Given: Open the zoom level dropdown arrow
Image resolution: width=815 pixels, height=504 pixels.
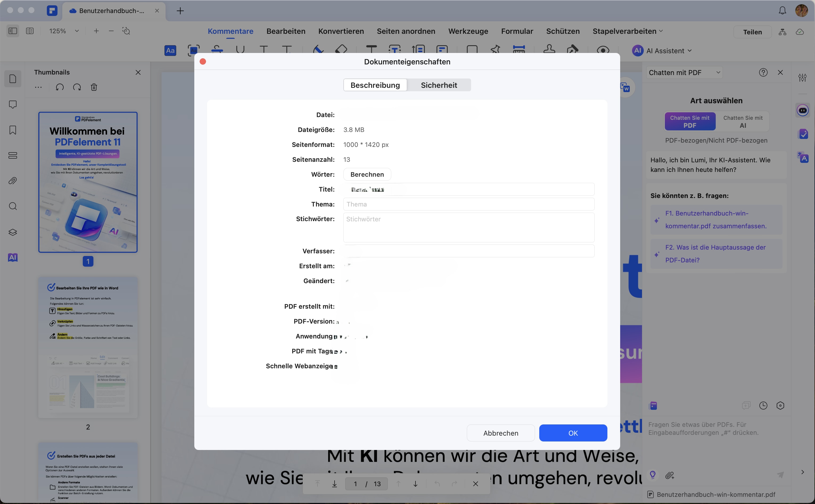Looking at the screenshot, I should pyautogui.click(x=77, y=31).
